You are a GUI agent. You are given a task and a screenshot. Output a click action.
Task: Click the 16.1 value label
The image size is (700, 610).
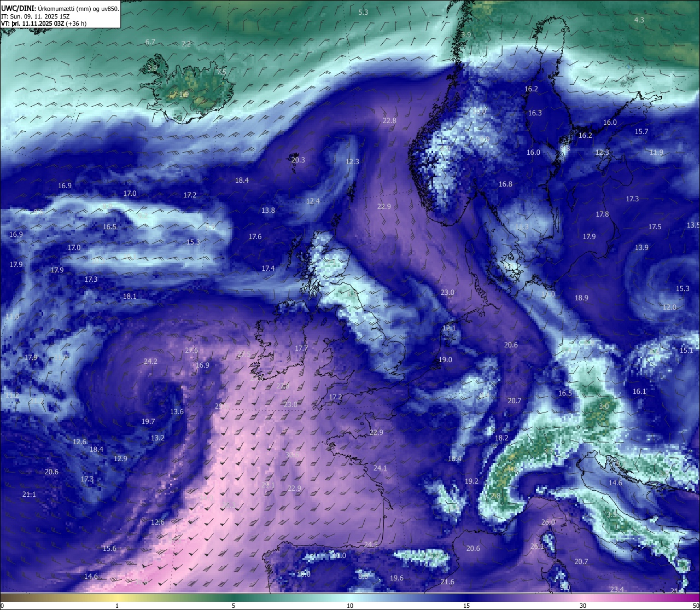pyautogui.click(x=639, y=391)
